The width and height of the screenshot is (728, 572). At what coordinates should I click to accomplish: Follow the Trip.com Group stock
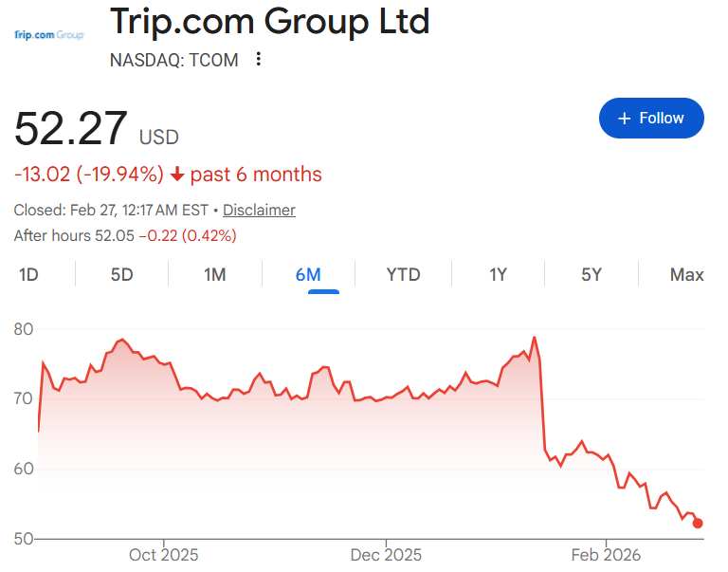click(x=651, y=119)
